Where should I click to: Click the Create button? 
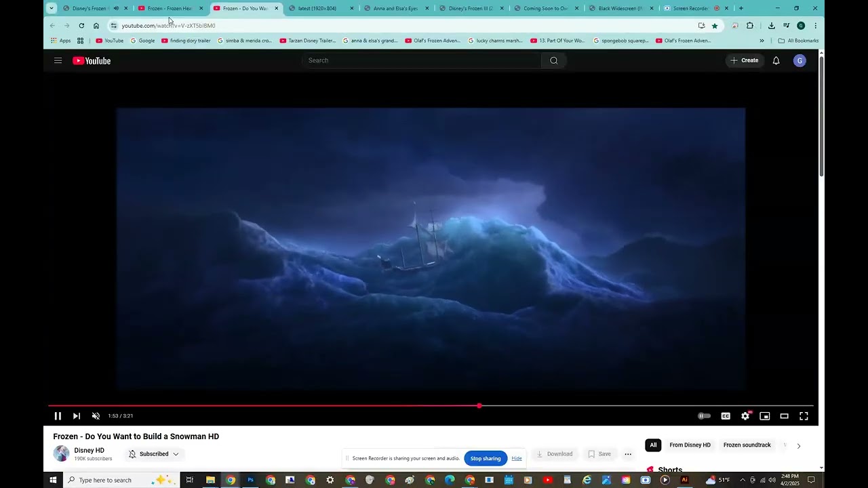click(x=745, y=60)
